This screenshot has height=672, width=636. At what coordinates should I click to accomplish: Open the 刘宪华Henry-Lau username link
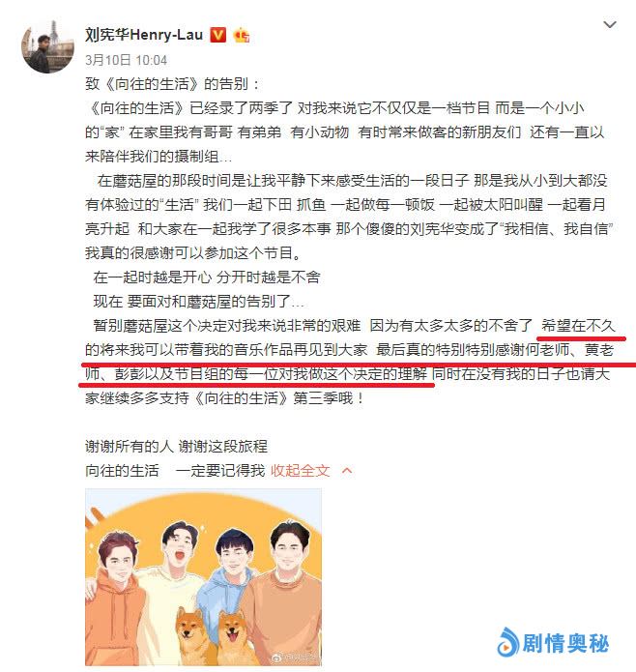point(143,34)
